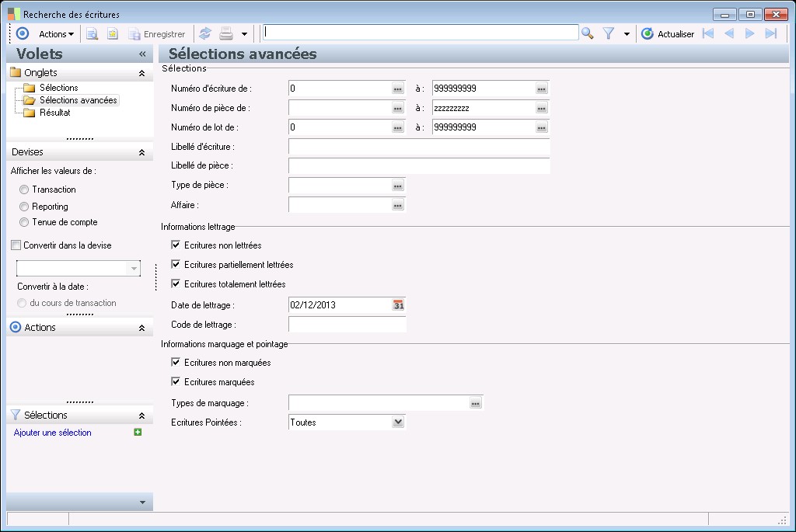796x532 pixels.
Task: Click the new document star icon
Action: pyautogui.click(x=112, y=34)
